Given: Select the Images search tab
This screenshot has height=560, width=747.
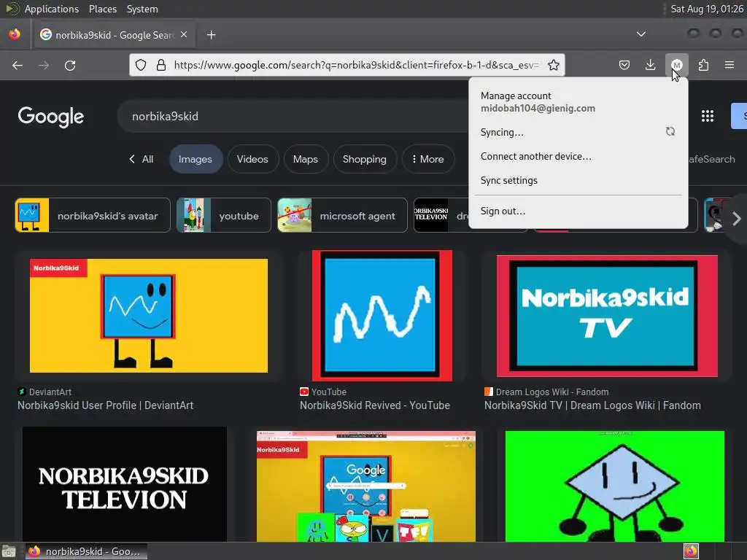Looking at the screenshot, I should click(196, 159).
